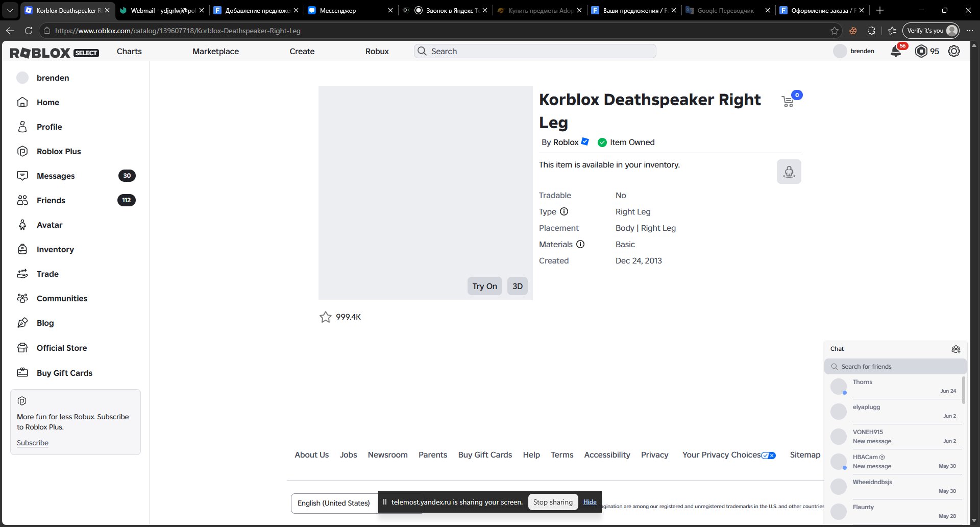Open a new browser tab
This screenshot has height=527, width=980.
pos(879,10)
